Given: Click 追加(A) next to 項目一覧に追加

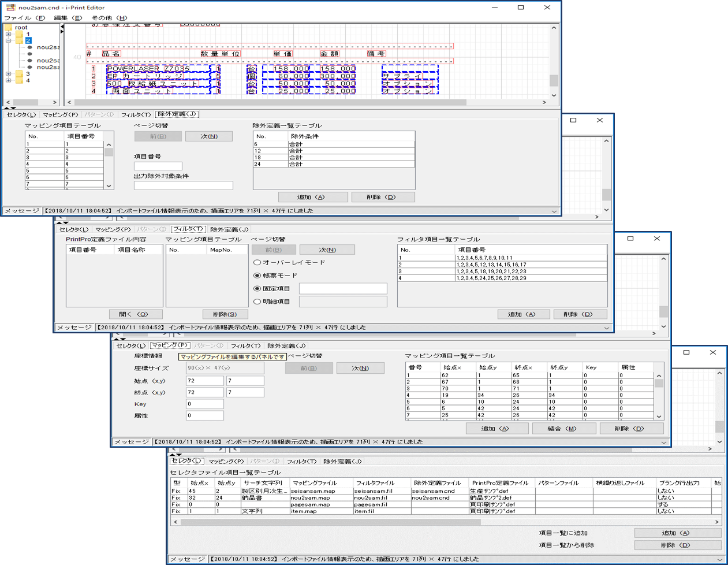Looking at the screenshot, I should tap(678, 533).
